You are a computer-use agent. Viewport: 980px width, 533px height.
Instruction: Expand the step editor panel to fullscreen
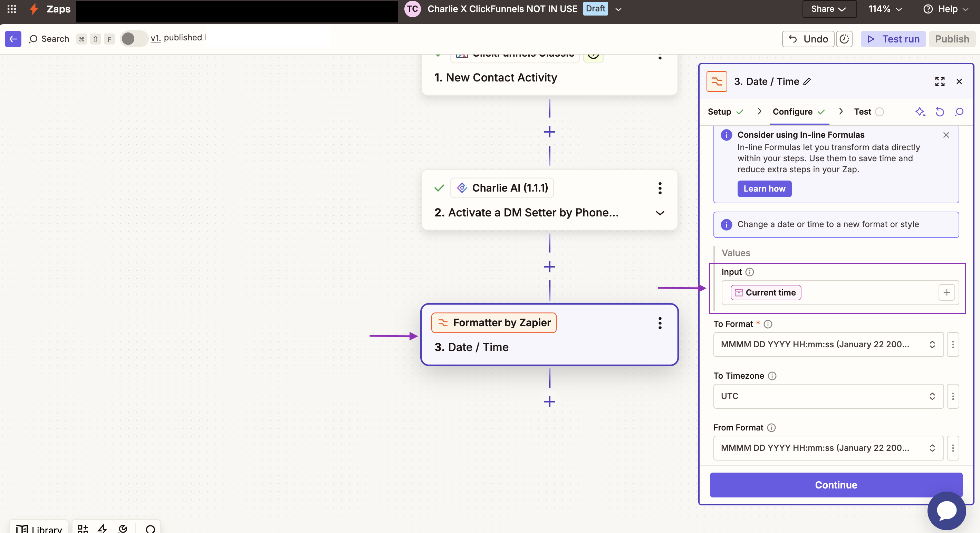click(940, 81)
